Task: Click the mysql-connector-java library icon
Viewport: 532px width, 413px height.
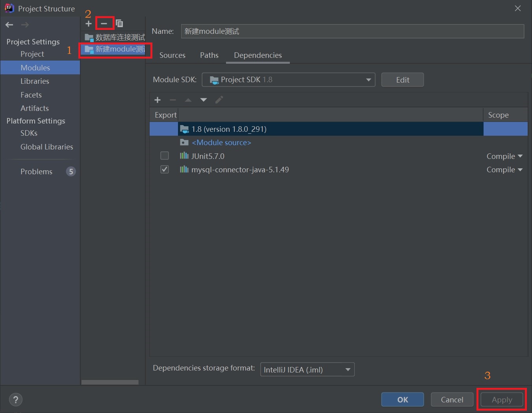Action: (184, 169)
